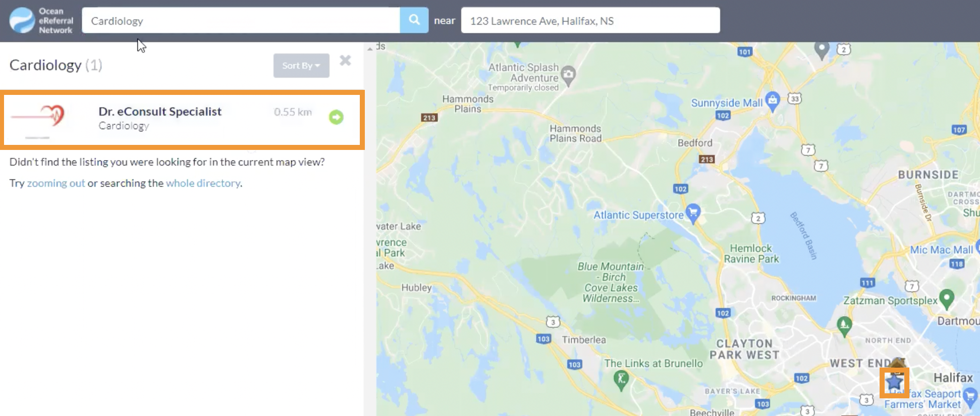The image size is (980, 416).
Task: Click the Zatzman Sportsplex green pin
Action: (947, 298)
